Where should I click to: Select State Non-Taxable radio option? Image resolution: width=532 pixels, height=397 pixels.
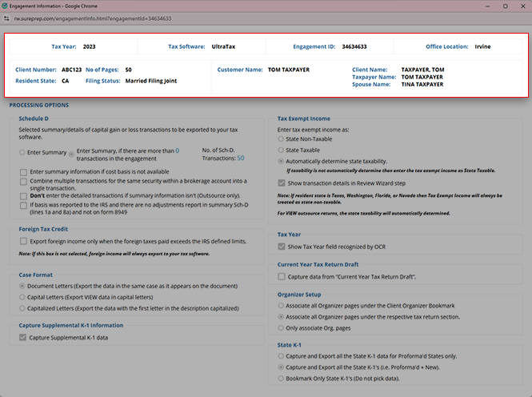pos(281,138)
